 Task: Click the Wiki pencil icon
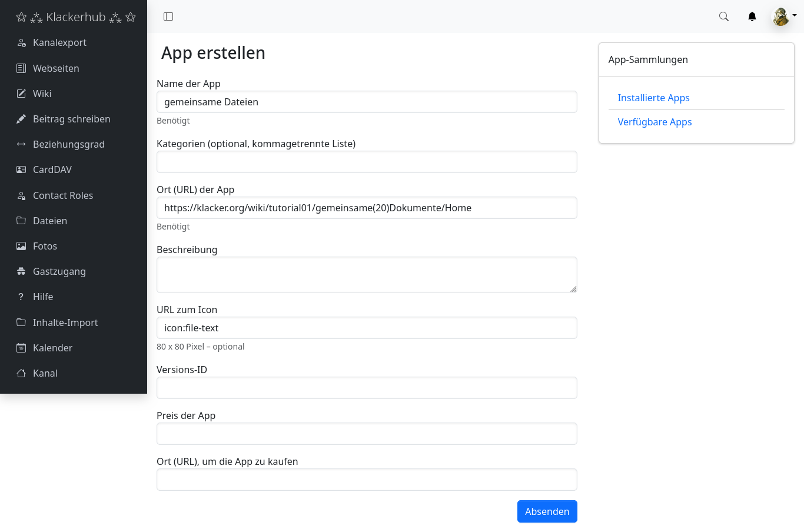pyautogui.click(x=21, y=94)
